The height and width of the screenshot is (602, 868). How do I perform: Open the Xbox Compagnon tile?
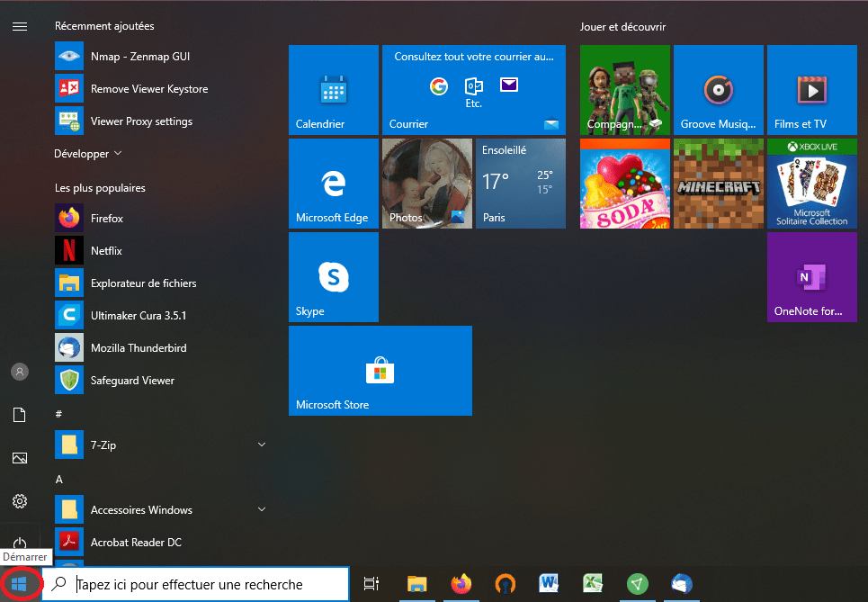[x=625, y=90]
